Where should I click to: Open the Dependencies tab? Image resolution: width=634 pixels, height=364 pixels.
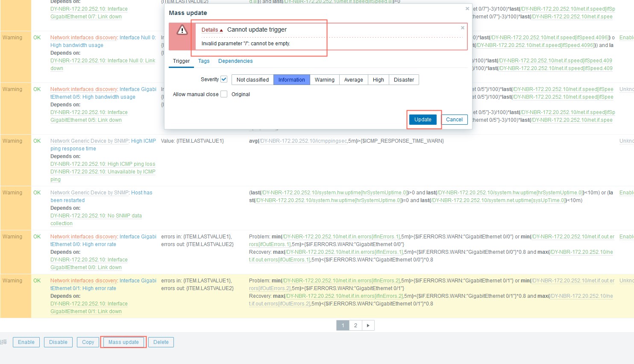[x=235, y=61]
